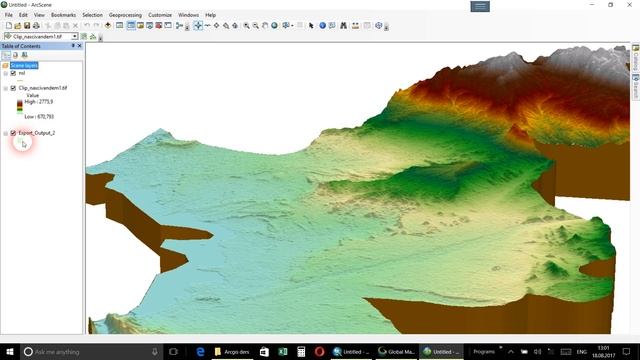Open the File menu

[9, 15]
